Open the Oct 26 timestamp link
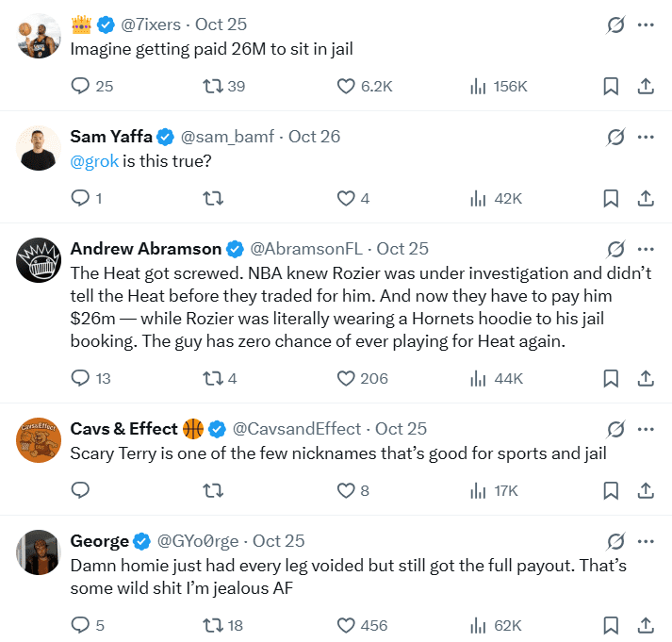Image resolution: width=672 pixels, height=642 pixels. [x=314, y=137]
